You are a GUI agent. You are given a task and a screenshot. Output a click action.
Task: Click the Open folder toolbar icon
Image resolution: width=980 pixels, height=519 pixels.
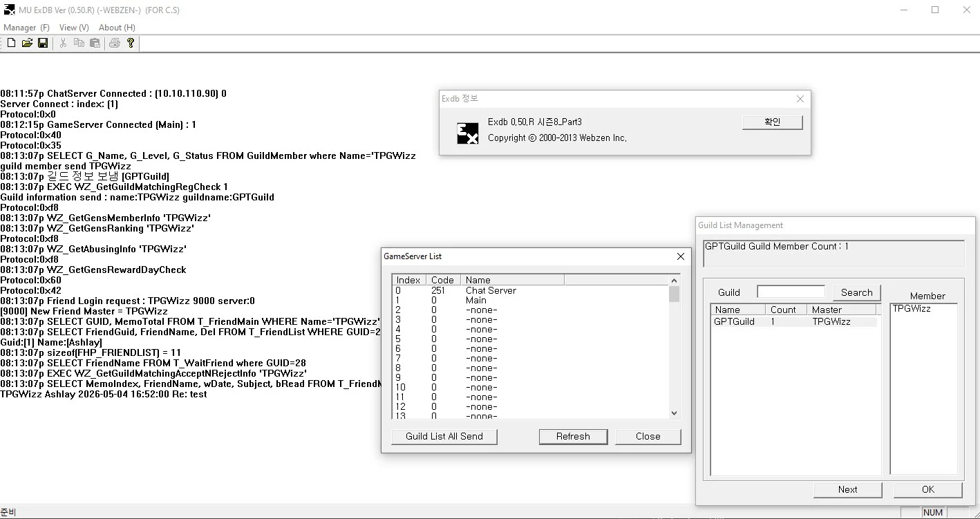click(27, 43)
